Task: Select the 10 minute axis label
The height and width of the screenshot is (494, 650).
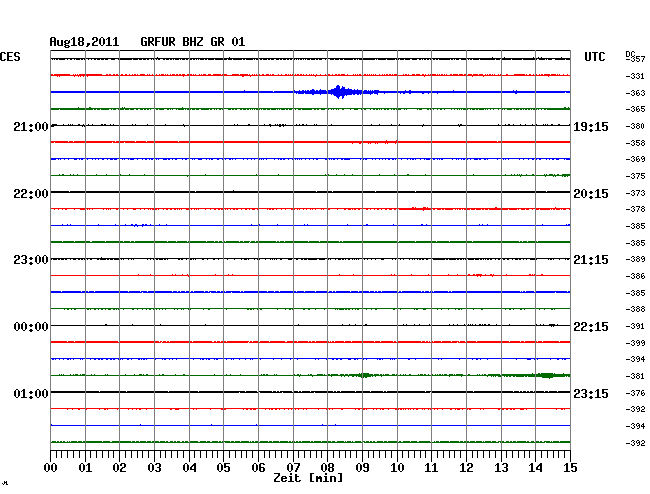Action: (x=397, y=468)
